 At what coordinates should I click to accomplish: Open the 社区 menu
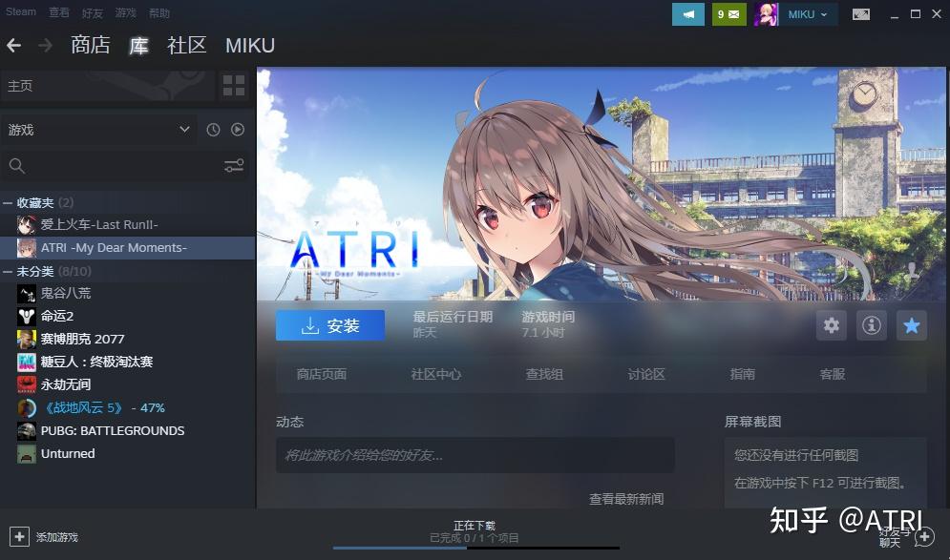coord(186,45)
